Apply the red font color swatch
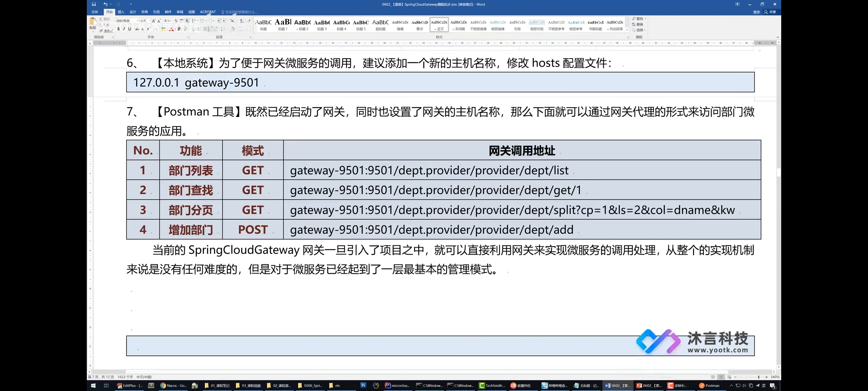 tap(171, 29)
